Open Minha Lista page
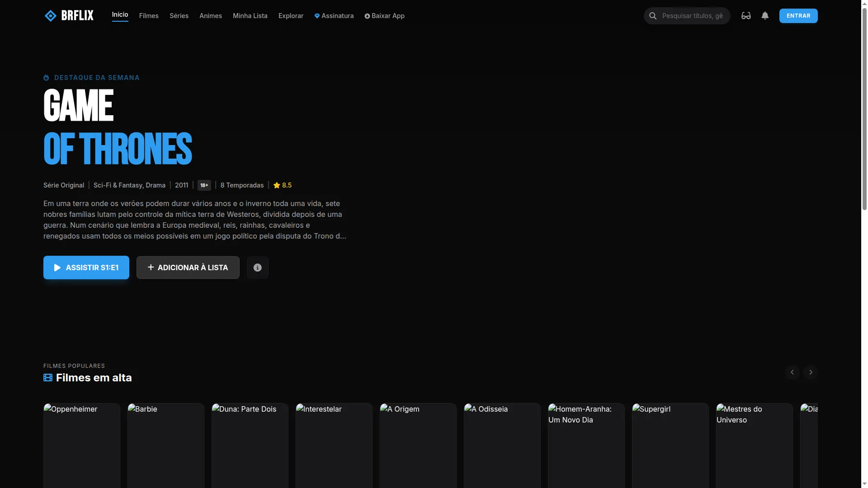Image resolution: width=868 pixels, height=488 pixels. click(x=250, y=16)
